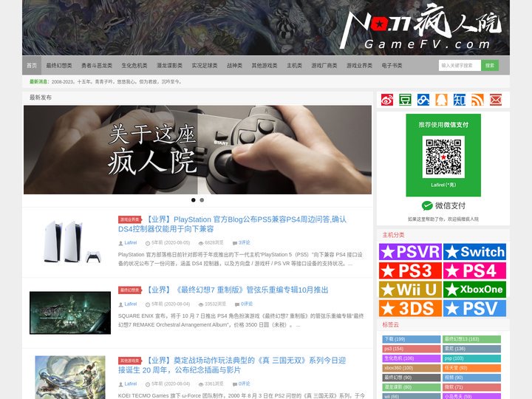Click the 其他游戏类 tag on 三国无双 article
532x399 pixels.
[x=130, y=361]
